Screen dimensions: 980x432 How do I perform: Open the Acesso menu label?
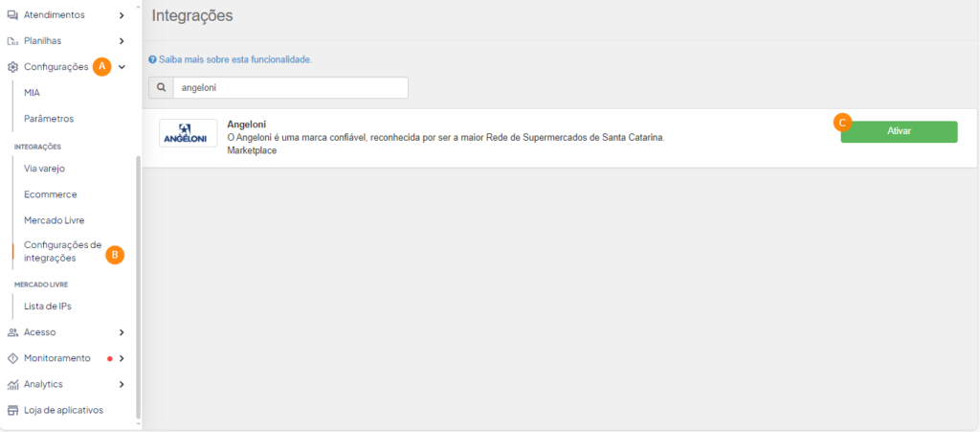[x=40, y=332]
